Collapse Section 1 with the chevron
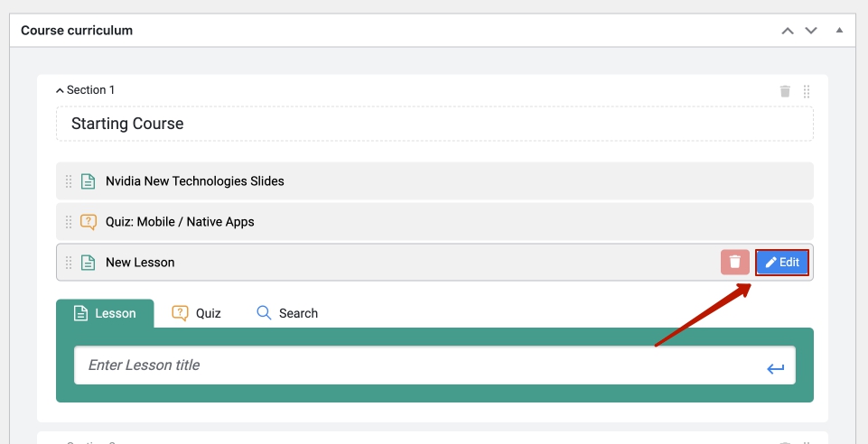 click(x=60, y=90)
